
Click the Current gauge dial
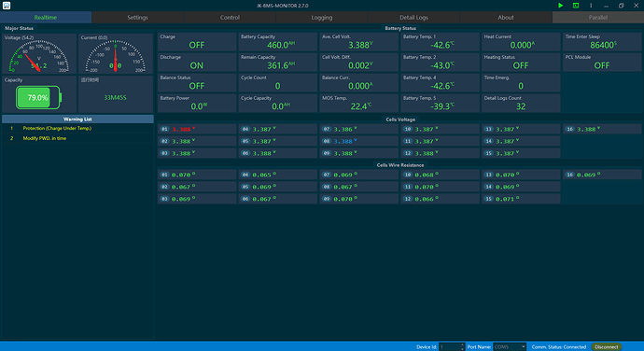point(116,56)
